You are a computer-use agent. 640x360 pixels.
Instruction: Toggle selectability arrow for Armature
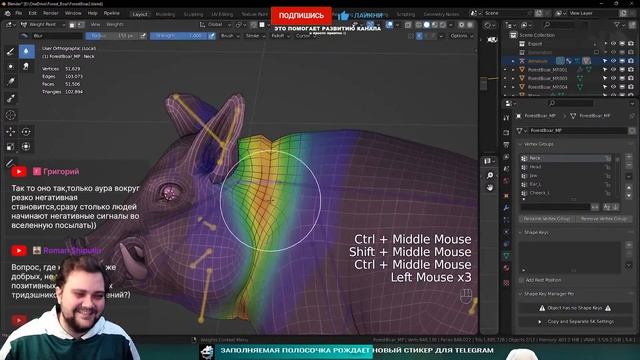(605, 61)
